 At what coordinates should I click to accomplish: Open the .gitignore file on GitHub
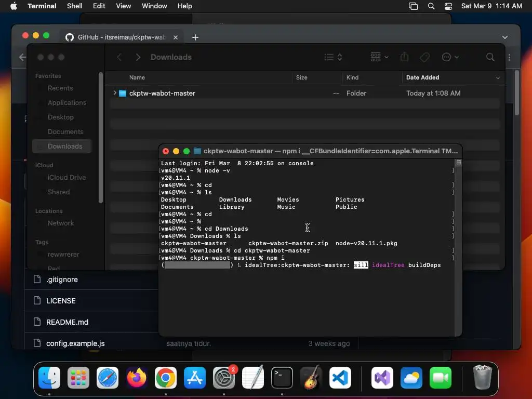(62, 280)
